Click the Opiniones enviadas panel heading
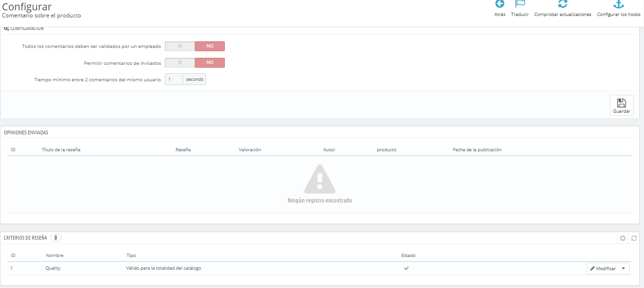 pyautogui.click(x=26, y=133)
